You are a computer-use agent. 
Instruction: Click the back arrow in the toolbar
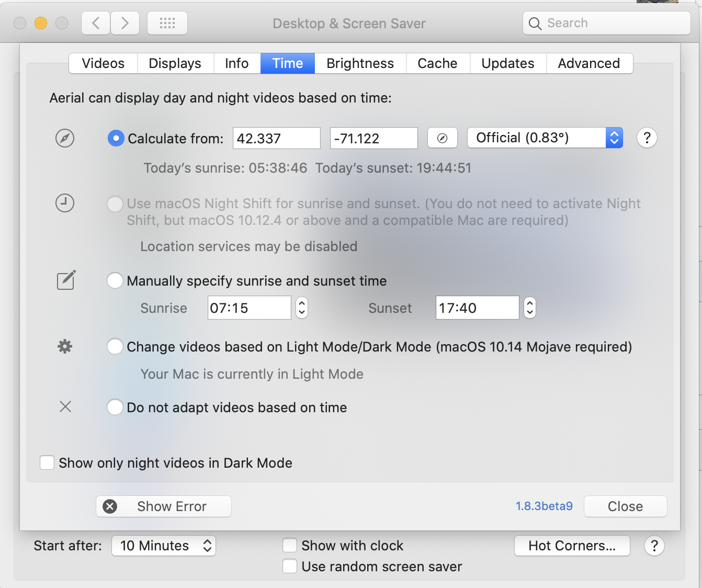pos(96,23)
